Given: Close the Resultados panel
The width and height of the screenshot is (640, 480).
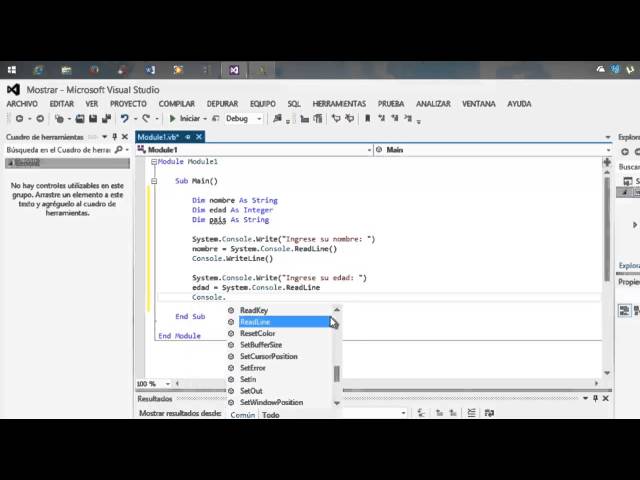Looking at the screenshot, I should [605, 398].
